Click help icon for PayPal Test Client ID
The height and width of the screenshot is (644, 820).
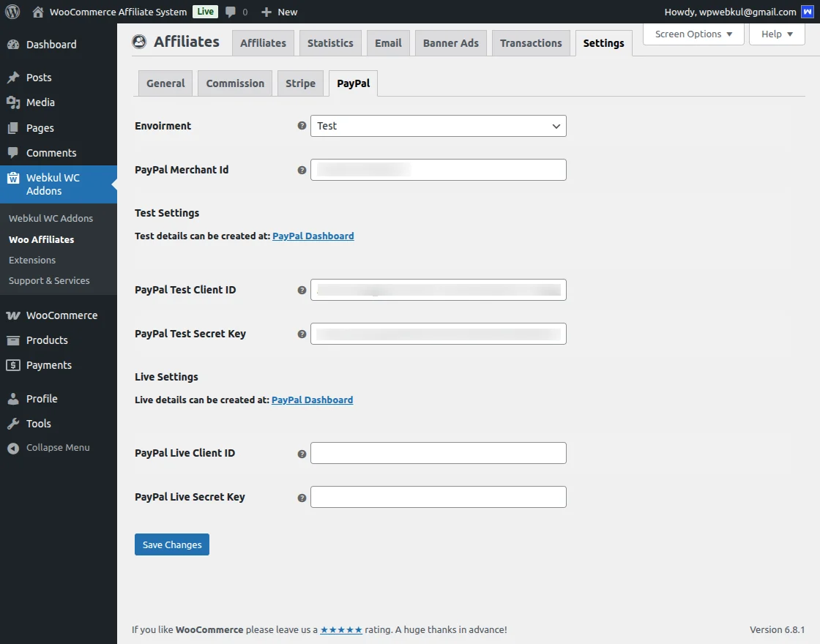(302, 290)
